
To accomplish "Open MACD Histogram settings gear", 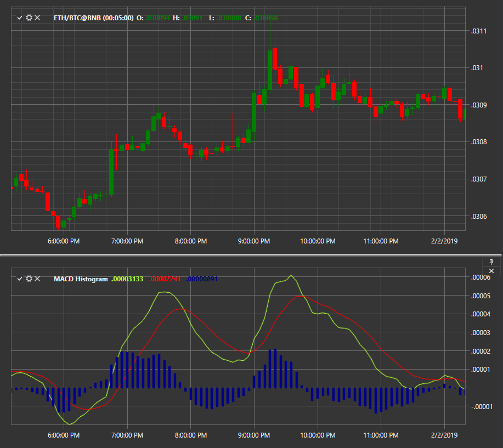I will click(x=29, y=279).
